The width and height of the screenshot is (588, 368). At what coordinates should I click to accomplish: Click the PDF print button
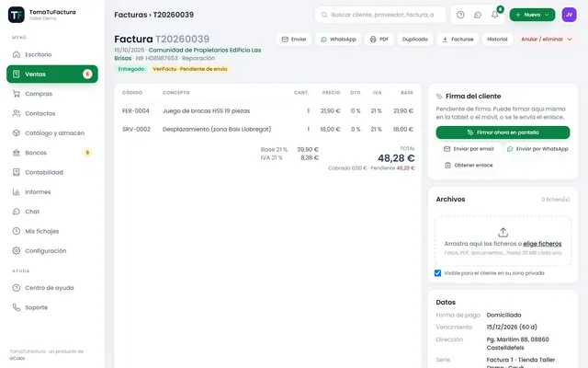point(379,39)
